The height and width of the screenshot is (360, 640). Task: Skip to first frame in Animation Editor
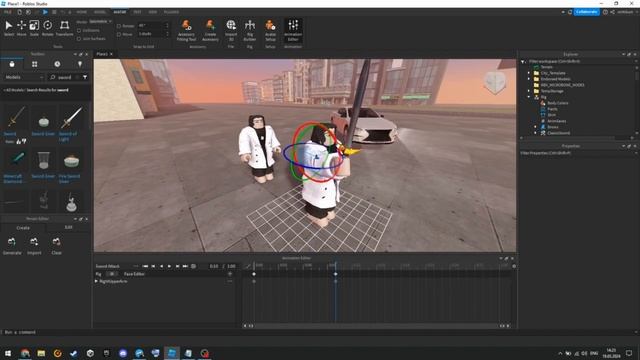click(x=145, y=266)
